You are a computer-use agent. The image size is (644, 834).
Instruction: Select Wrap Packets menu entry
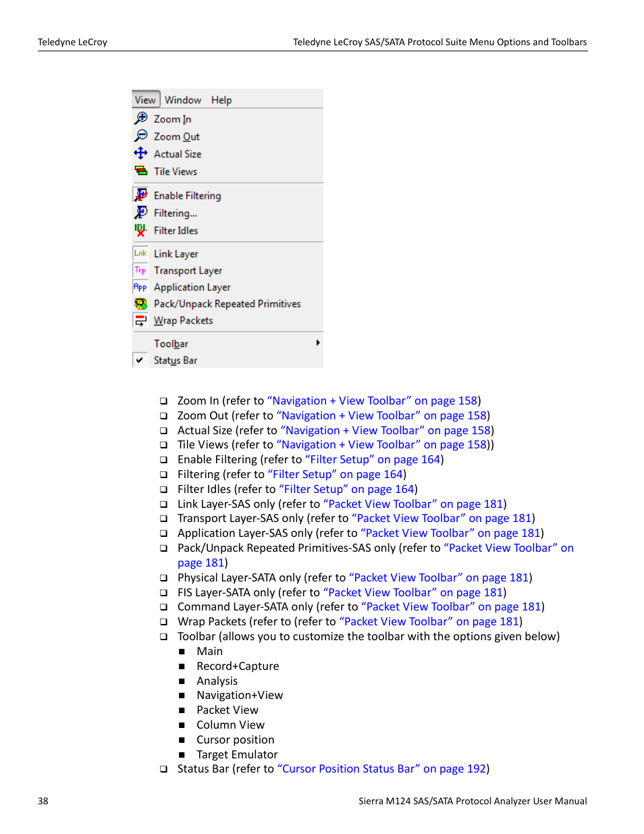tap(184, 321)
